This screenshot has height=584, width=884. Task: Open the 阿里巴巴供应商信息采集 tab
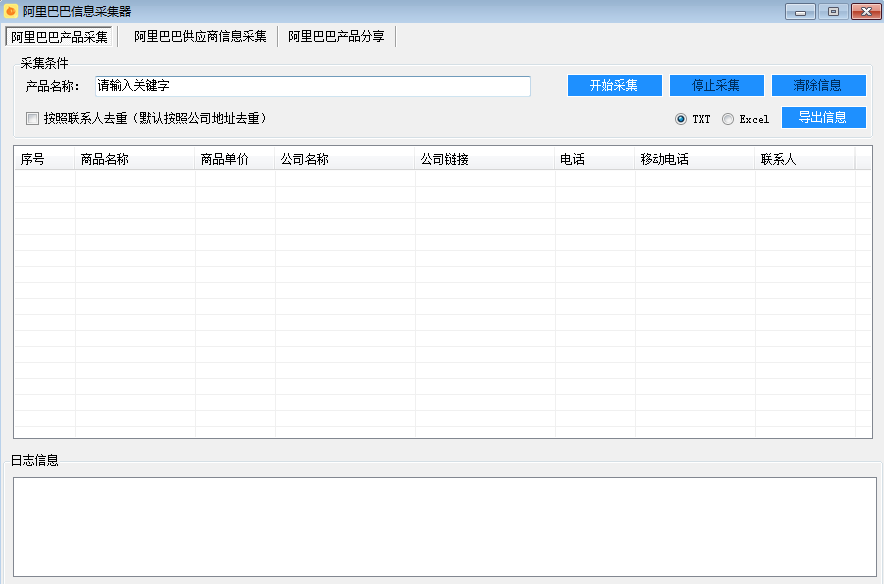coord(200,37)
